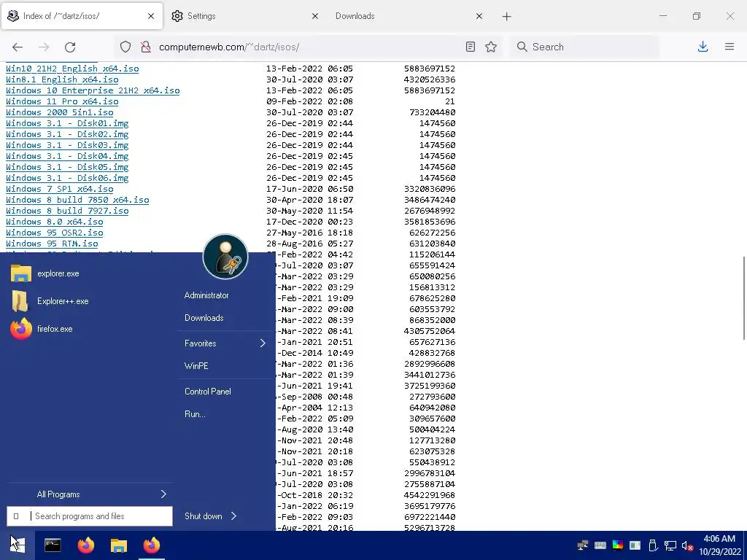Open the first Firefox taskbar icon

tap(86, 545)
